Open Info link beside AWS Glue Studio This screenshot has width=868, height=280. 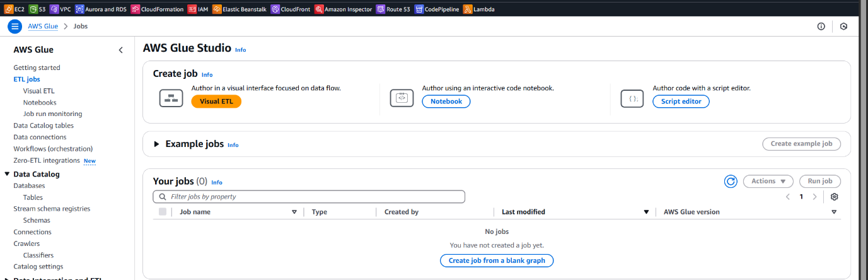(x=241, y=49)
